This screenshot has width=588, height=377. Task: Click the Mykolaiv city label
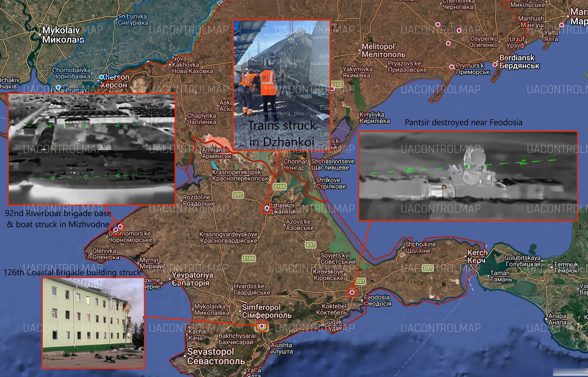(63, 35)
